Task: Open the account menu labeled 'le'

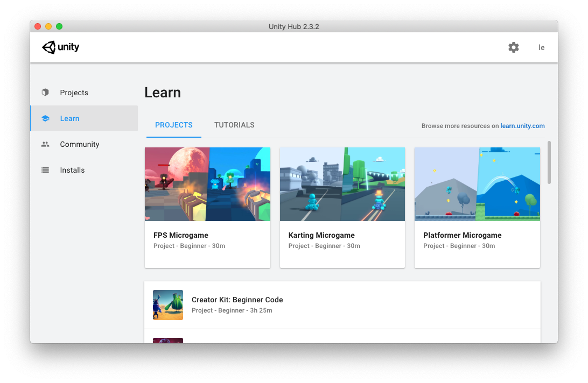Action: click(x=541, y=47)
